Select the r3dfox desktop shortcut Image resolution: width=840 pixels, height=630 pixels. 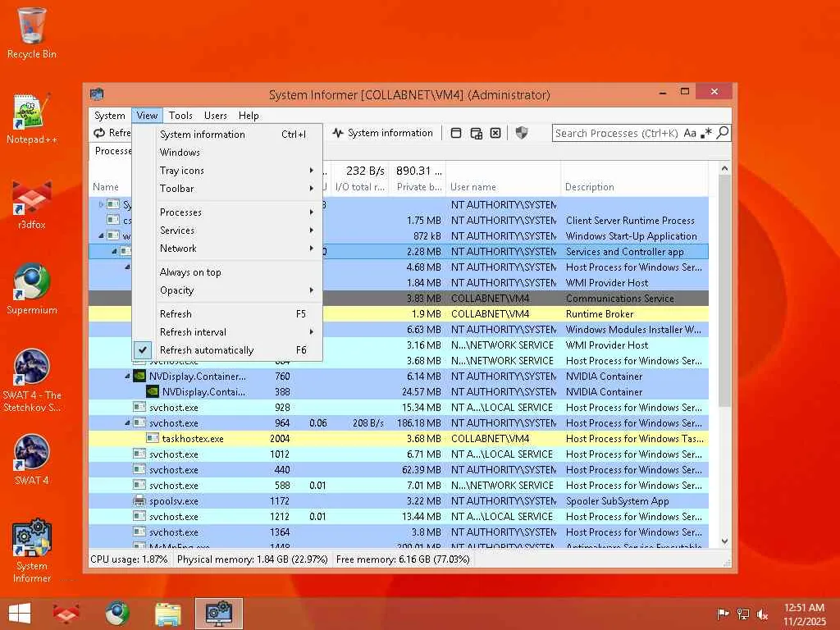pos(32,204)
